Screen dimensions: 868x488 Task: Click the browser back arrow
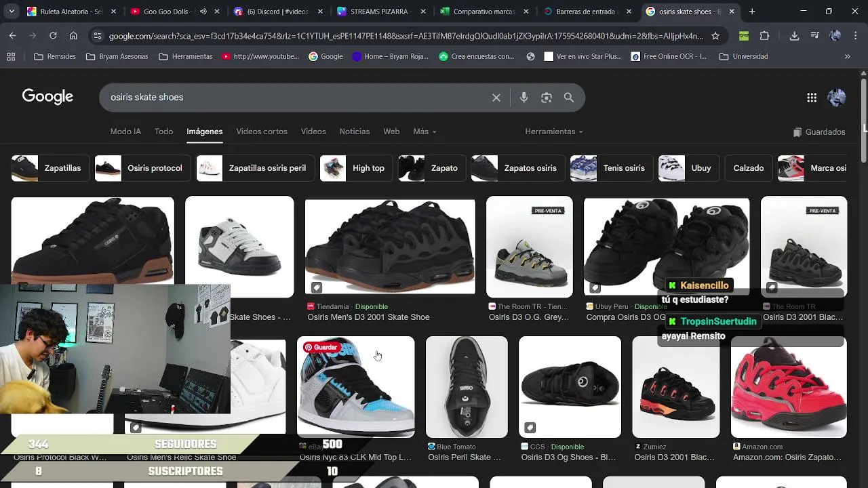[x=12, y=36]
